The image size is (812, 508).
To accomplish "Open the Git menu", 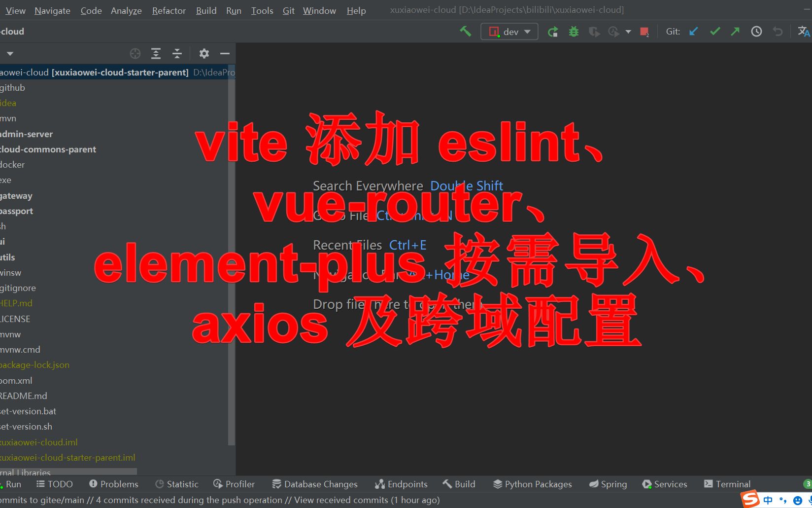I will click(288, 10).
